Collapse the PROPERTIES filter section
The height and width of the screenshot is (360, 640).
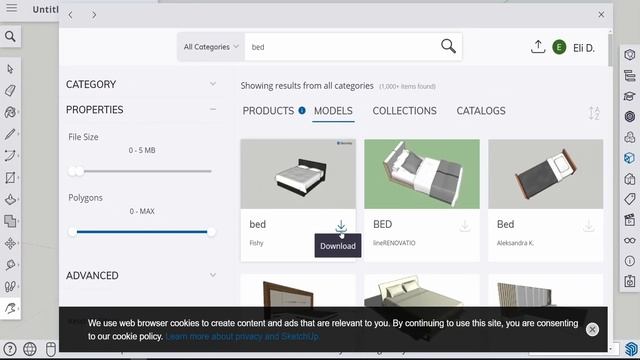click(213, 109)
